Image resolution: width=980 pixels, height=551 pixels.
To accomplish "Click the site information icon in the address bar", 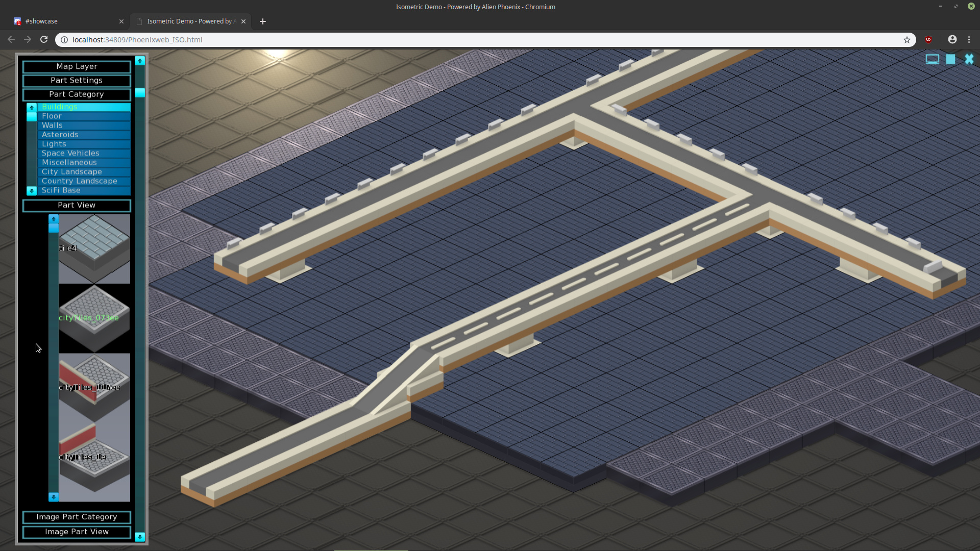I will 64,40.
